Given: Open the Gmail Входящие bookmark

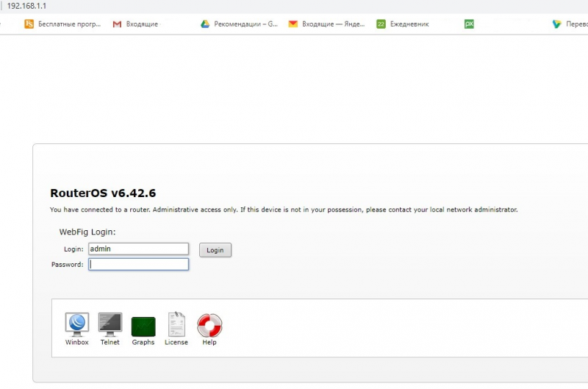Looking at the screenshot, I should pyautogui.click(x=135, y=24).
